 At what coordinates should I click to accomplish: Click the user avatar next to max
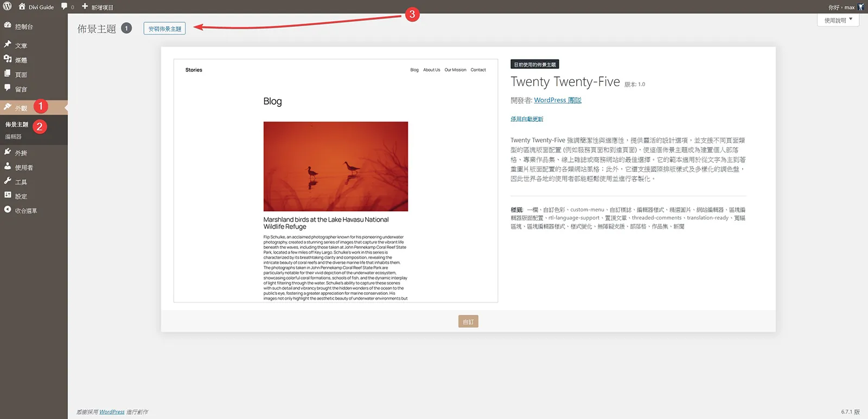click(861, 7)
